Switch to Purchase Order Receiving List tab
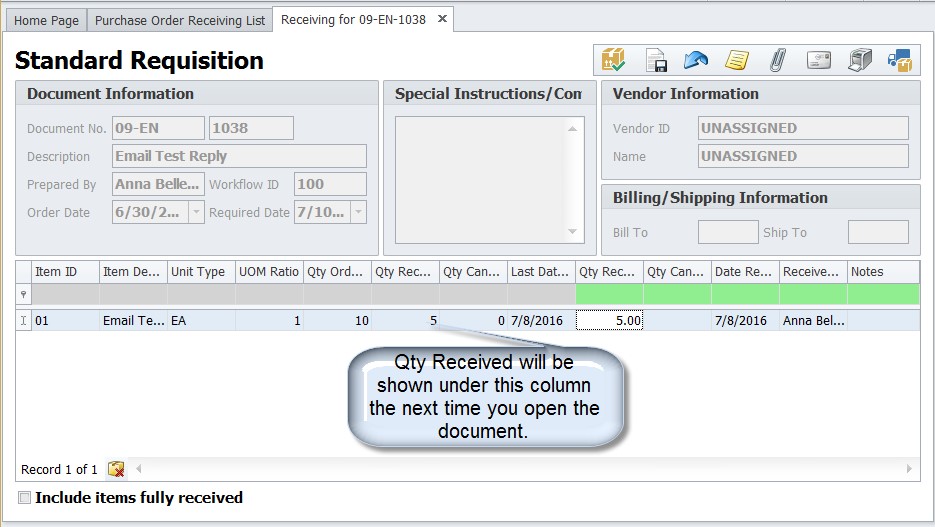The height and width of the screenshot is (527, 935). point(180,20)
